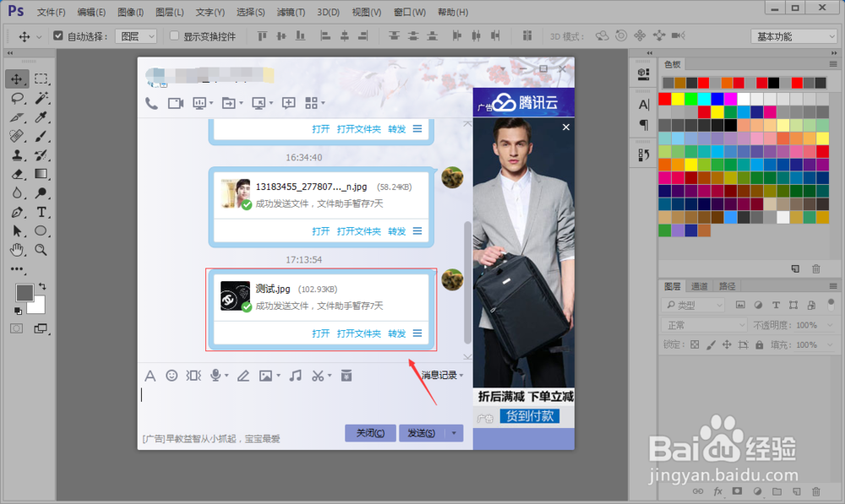Toggle the 自动选择 checkbox
The height and width of the screenshot is (504, 845).
click(x=58, y=36)
